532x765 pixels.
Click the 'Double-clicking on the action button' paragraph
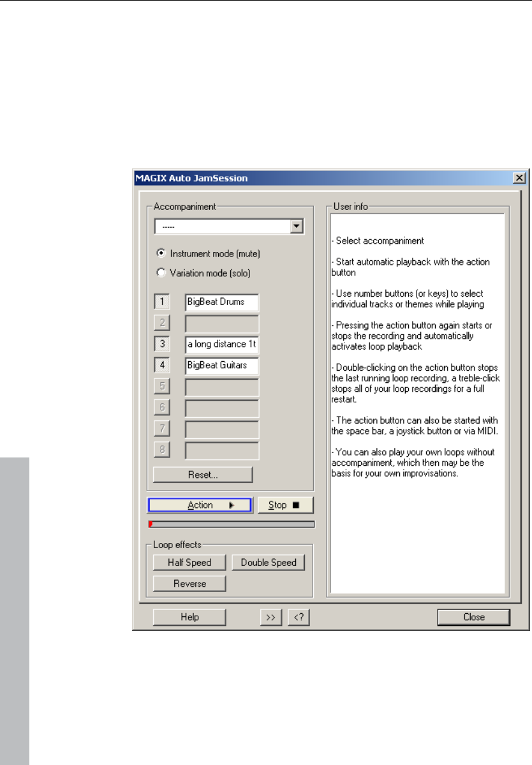pos(415,383)
